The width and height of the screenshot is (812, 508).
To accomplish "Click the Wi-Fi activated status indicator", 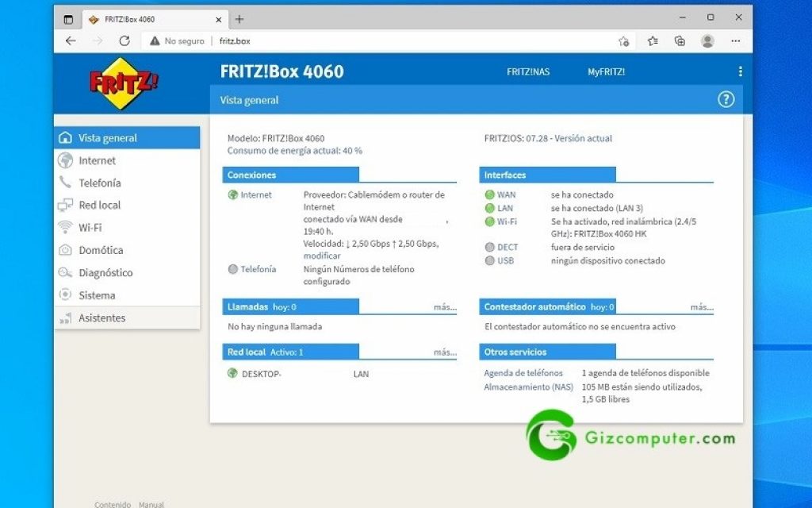I will pos(490,222).
